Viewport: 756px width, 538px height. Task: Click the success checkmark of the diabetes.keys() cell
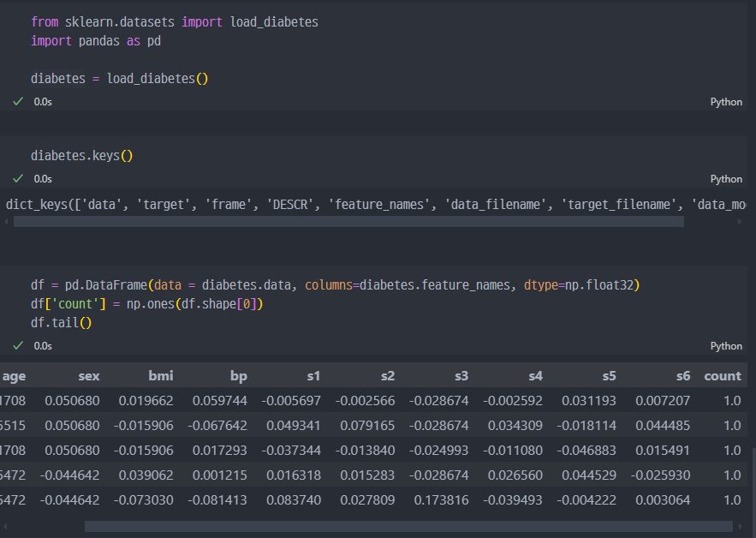click(18, 178)
